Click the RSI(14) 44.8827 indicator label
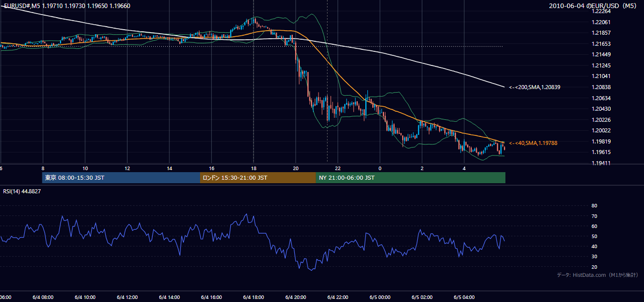 (x=22, y=191)
